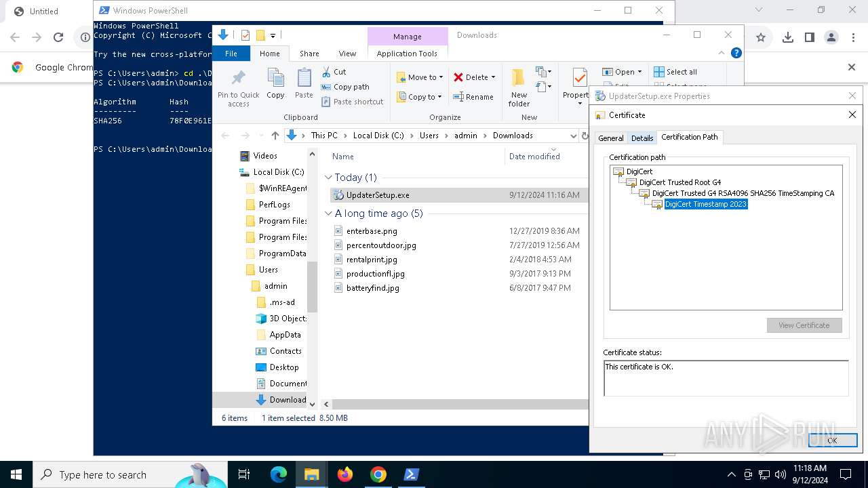The height and width of the screenshot is (488, 868).
Task: Click the New folder icon
Action: (x=519, y=77)
